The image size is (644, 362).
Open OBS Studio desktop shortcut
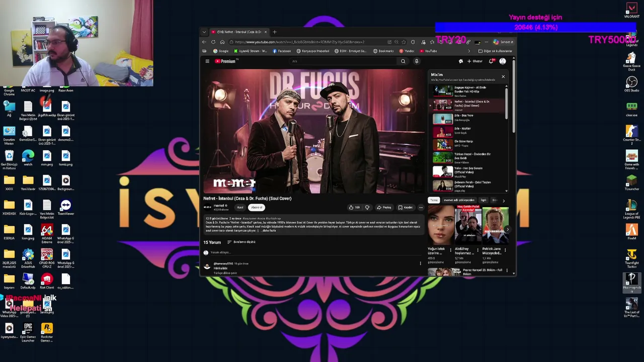pyautogui.click(x=631, y=83)
